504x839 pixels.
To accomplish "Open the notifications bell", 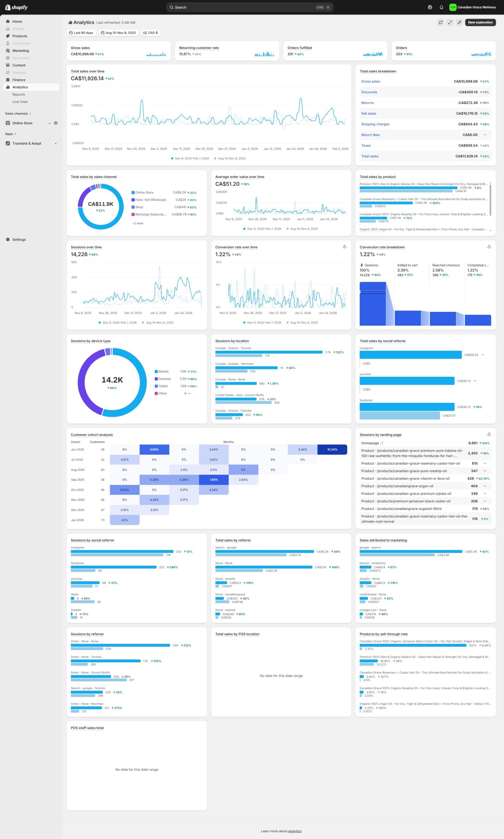I will coord(441,7).
